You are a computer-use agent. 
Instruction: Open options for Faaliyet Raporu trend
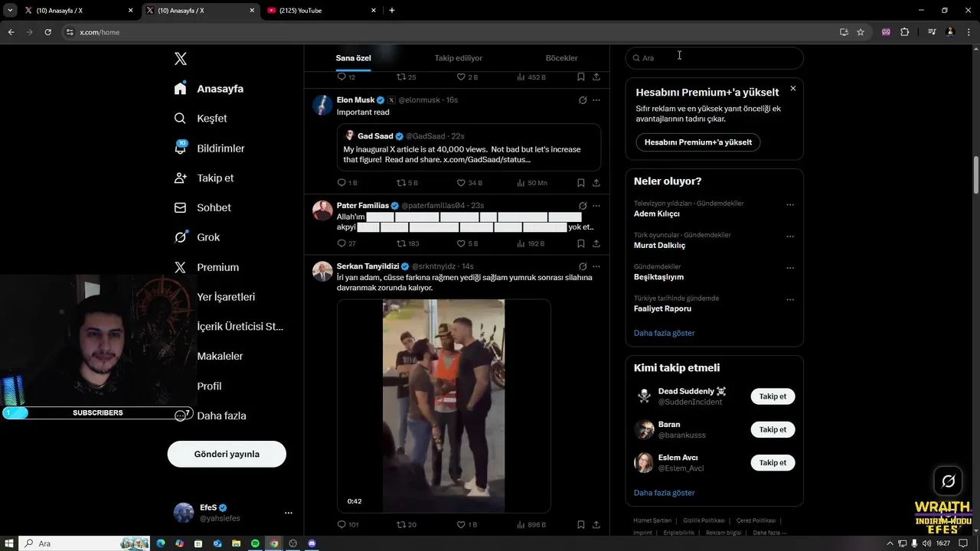(790, 300)
